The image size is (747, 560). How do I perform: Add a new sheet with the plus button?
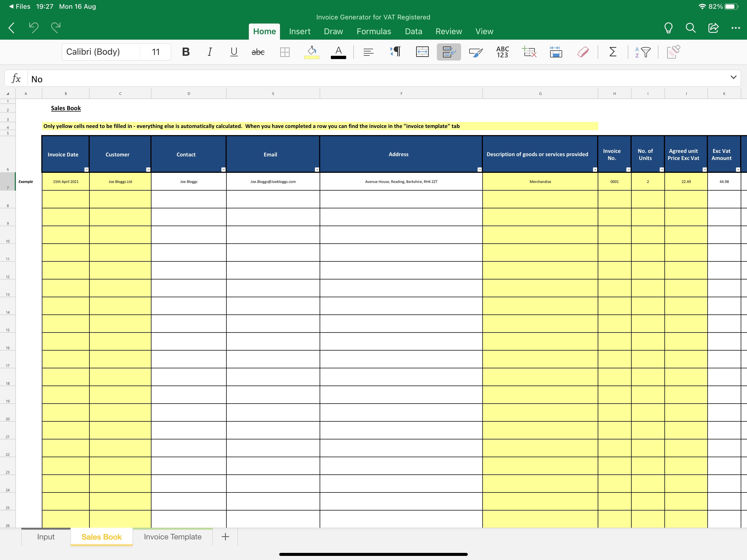(225, 537)
